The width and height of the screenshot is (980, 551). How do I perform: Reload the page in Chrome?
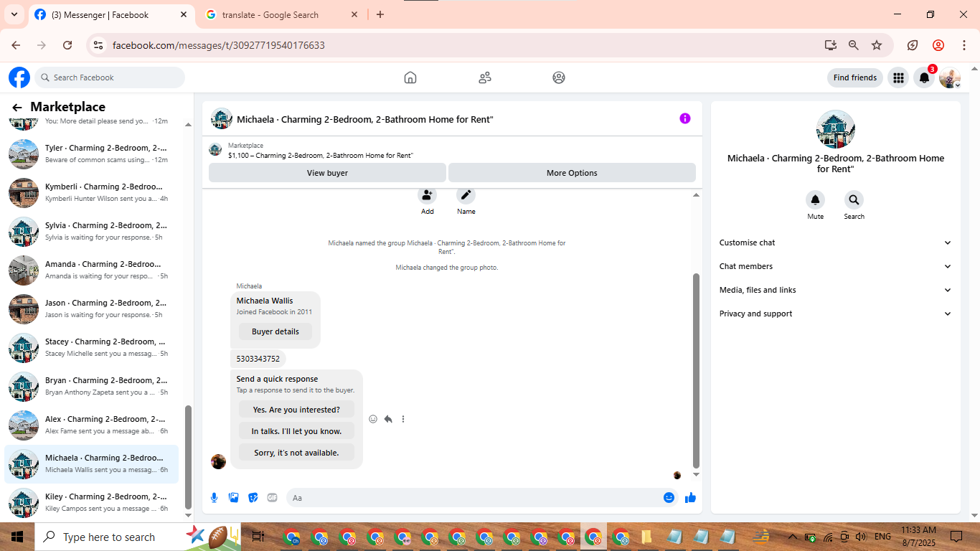(67, 45)
